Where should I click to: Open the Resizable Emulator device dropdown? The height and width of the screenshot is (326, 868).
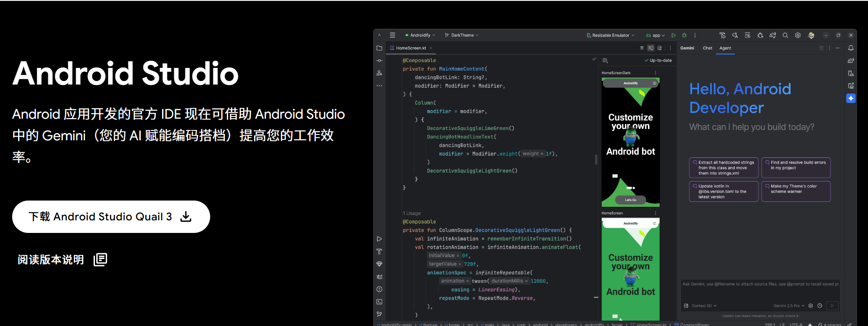(x=611, y=35)
